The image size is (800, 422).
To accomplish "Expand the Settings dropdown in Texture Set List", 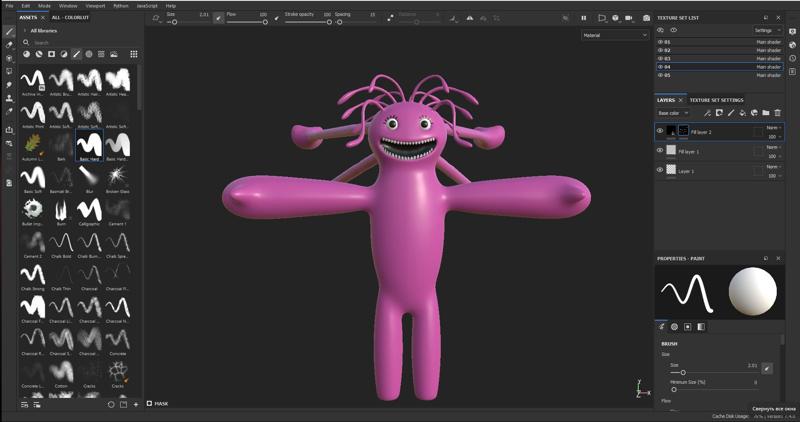I will point(767,30).
